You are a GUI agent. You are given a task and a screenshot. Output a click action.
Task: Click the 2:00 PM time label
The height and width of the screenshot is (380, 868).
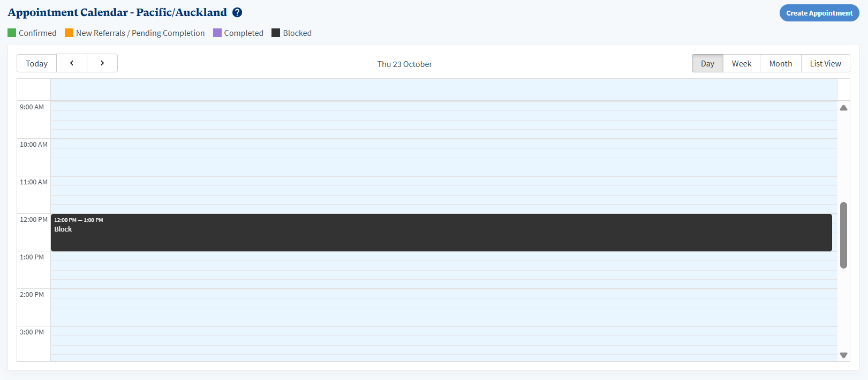coord(32,294)
